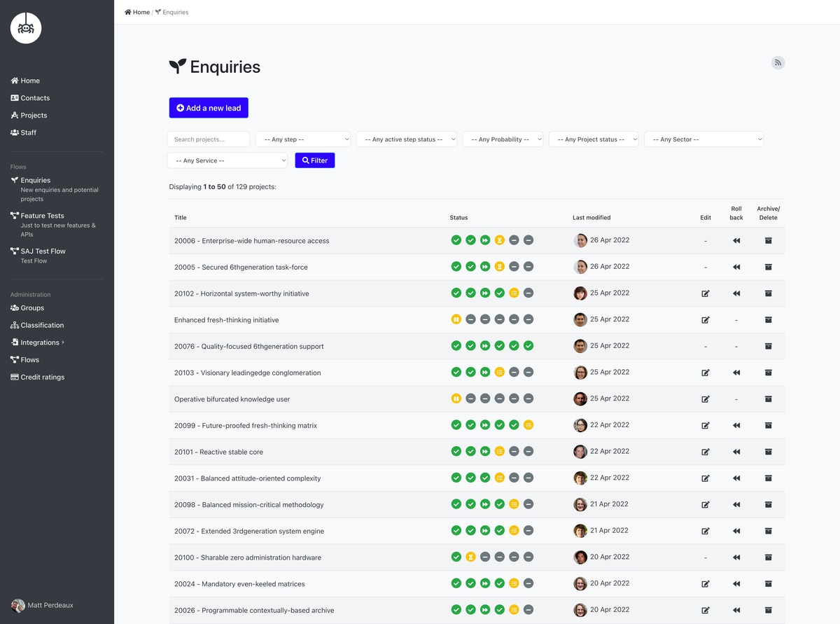Archive the Reactive stable core project

tap(768, 452)
